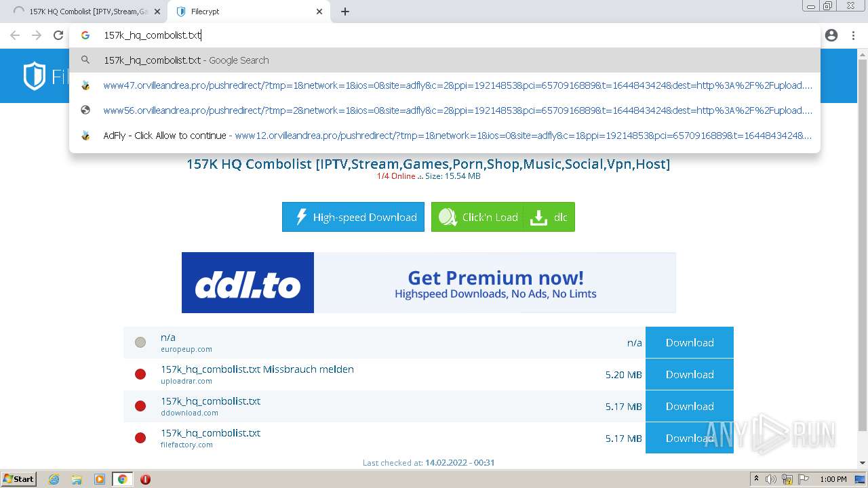This screenshot has height=488, width=868.
Task: Show hidden system tray icons
Action: 756,479
